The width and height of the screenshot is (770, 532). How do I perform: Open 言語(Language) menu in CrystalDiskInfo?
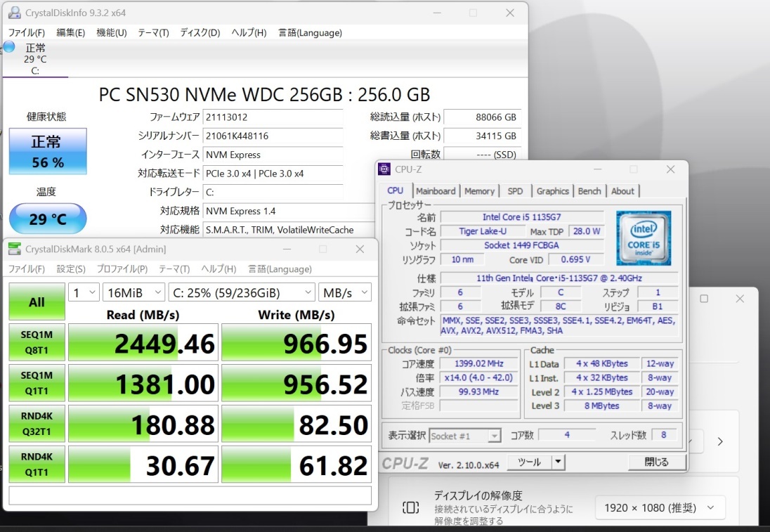(310, 33)
